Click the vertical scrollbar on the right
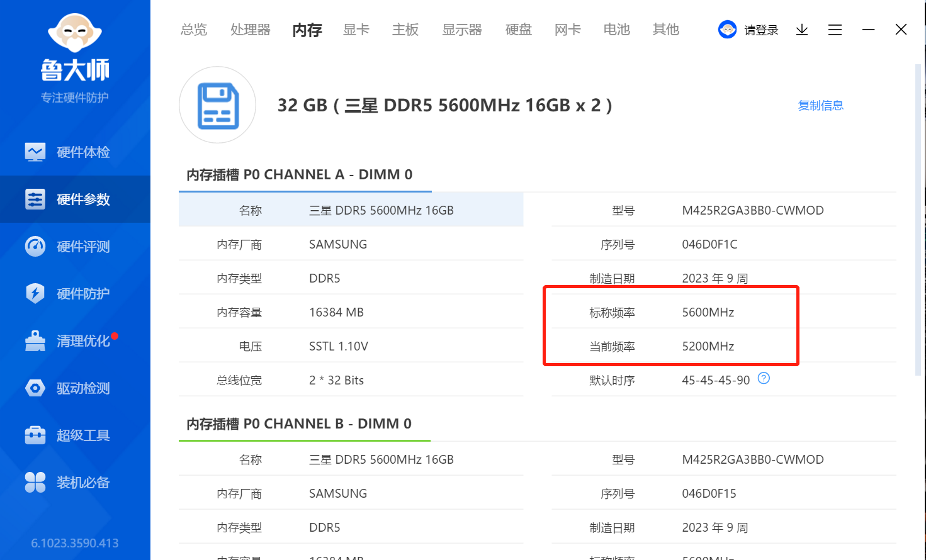Screen dimensions: 926x560 [x=918, y=220]
